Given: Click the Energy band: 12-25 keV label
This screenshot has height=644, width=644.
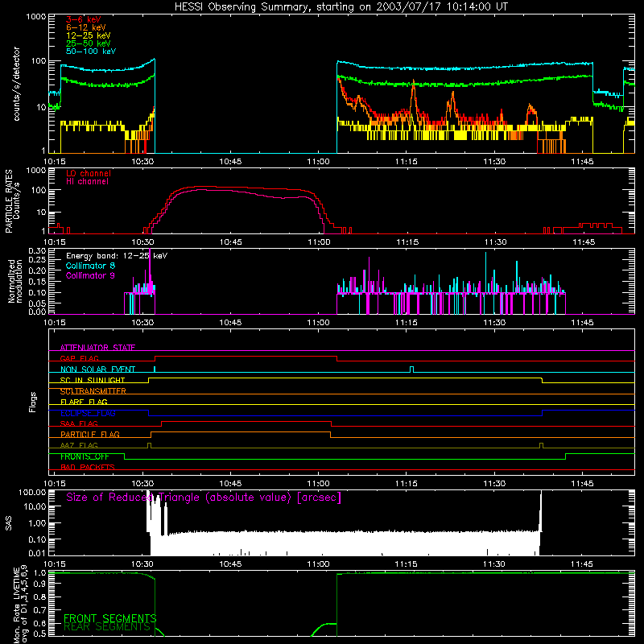Looking at the screenshot, I should 117,256.
